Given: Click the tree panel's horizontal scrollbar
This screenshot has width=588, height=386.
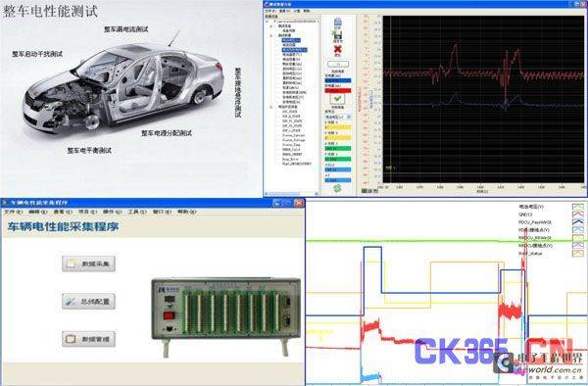Looking at the screenshot, I should click(x=292, y=194).
